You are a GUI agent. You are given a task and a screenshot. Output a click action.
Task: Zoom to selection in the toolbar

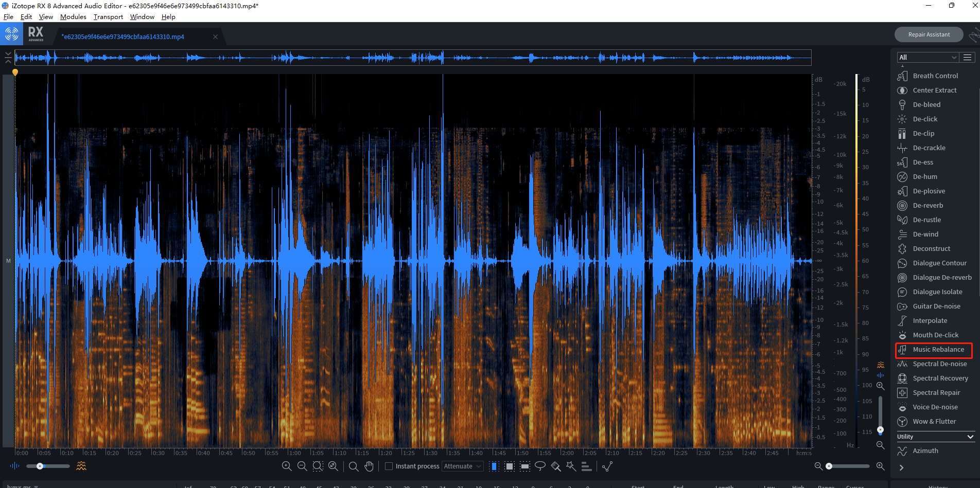coord(318,466)
